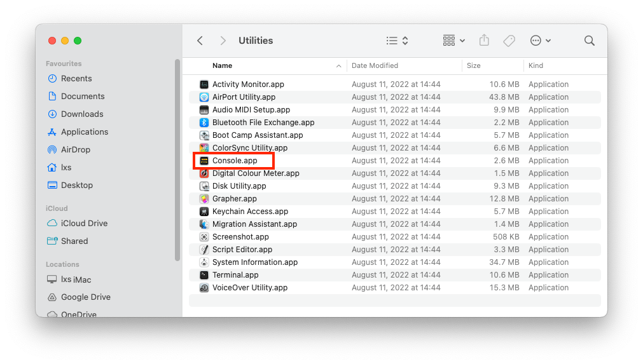Click the Bluetooth File Exchange app icon
Viewport: 643px width, 364px height.
point(204,123)
